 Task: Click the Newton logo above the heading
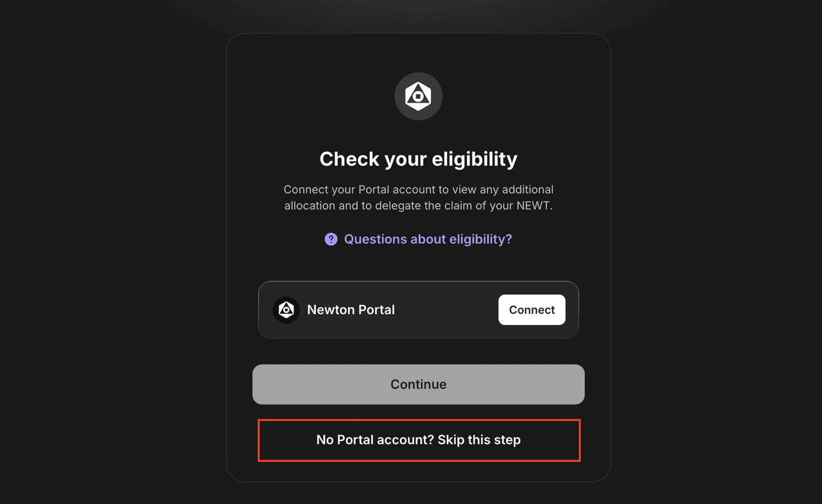[418, 96]
